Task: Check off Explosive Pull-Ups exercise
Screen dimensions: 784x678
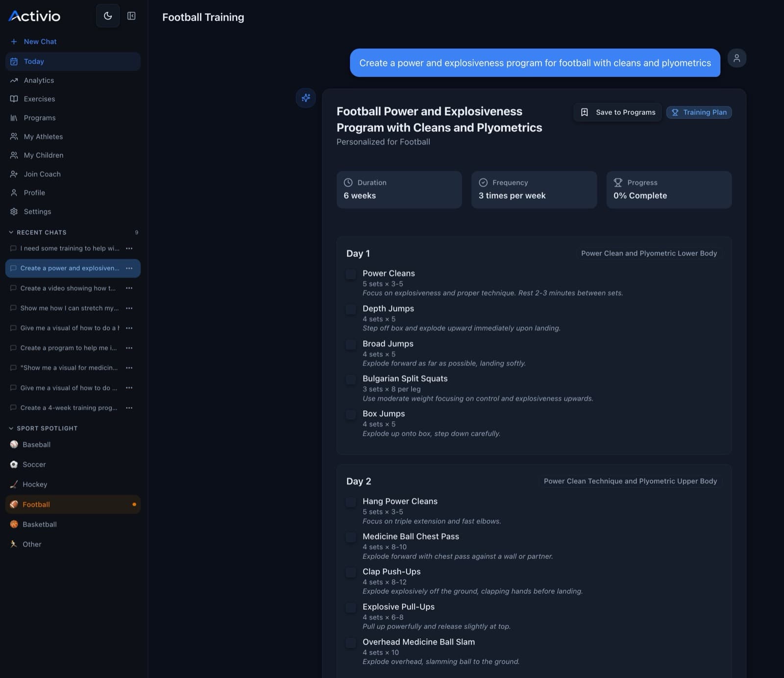Action: click(x=351, y=608)
